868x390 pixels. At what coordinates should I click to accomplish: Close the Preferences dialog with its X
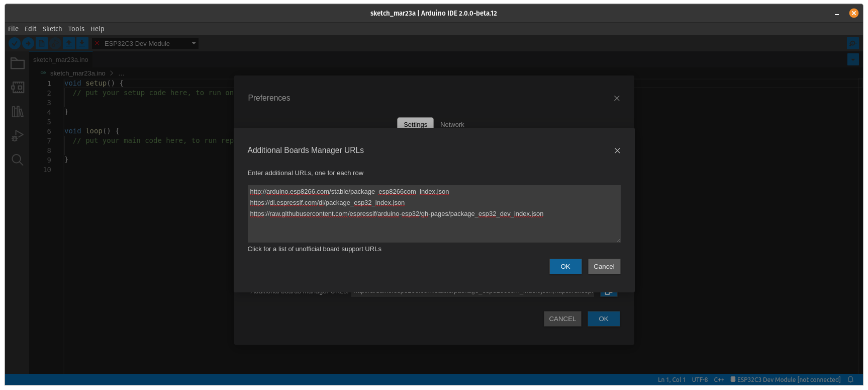(x=617, y=98)
